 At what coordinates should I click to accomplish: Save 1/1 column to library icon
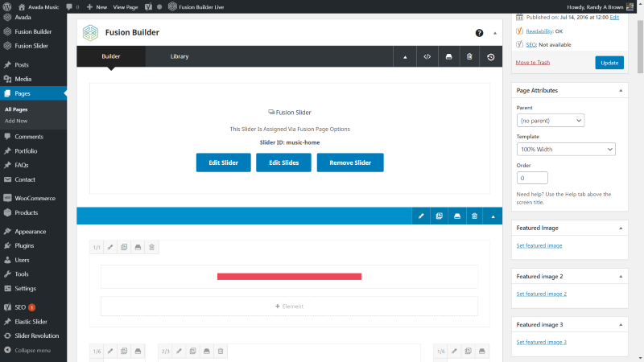tap(138, 247)
